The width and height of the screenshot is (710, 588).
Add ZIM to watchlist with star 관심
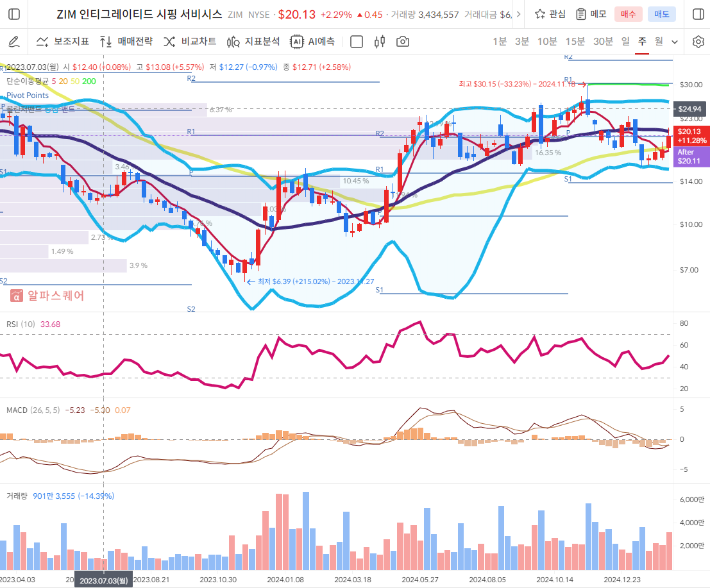tap(550, 14)
